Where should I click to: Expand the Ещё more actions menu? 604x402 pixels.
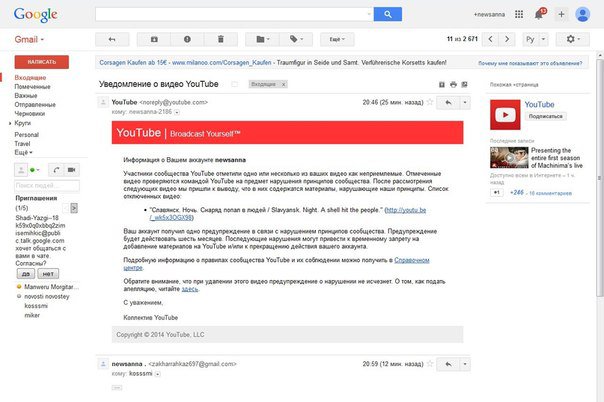click(x=340, y=39)
